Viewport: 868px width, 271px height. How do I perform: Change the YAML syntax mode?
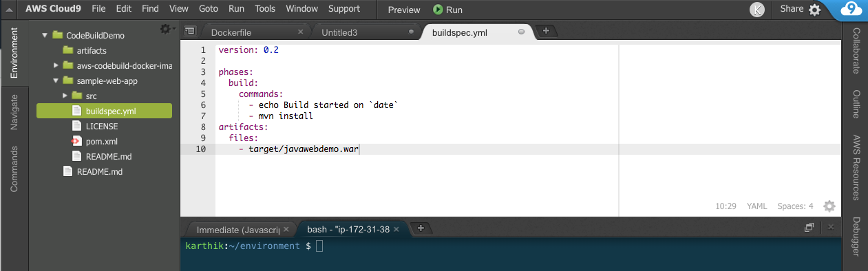tap(756, 206)
